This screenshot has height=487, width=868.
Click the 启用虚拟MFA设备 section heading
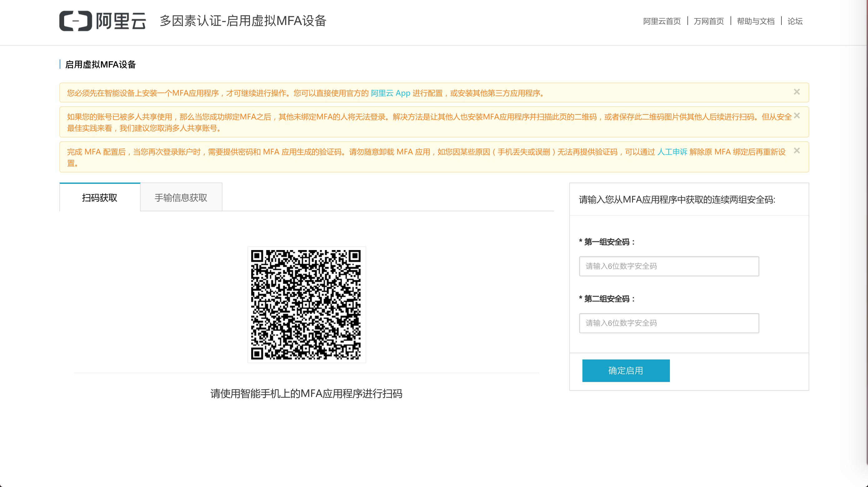[100, 64]
